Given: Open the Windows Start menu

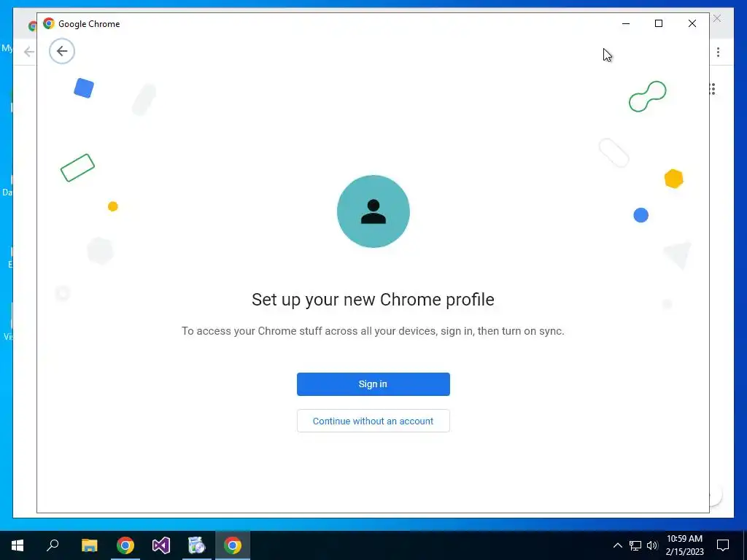Looking at the screenshot, I should coord(18,545).
